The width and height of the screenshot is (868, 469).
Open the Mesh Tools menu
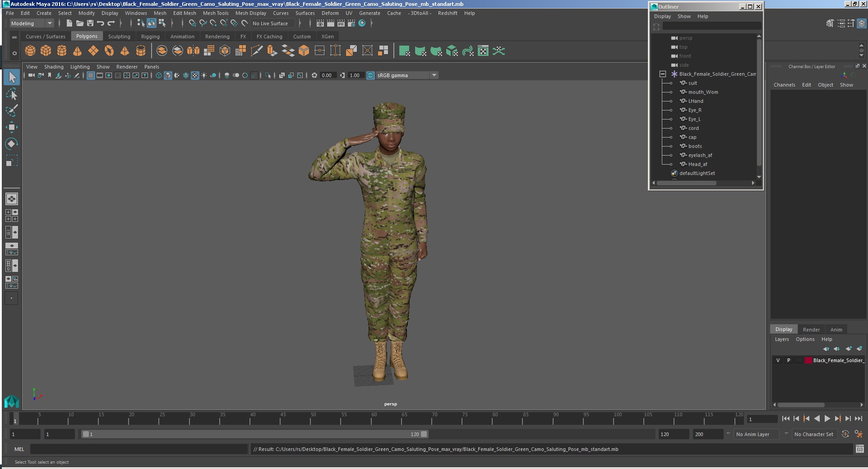(216, 13)
